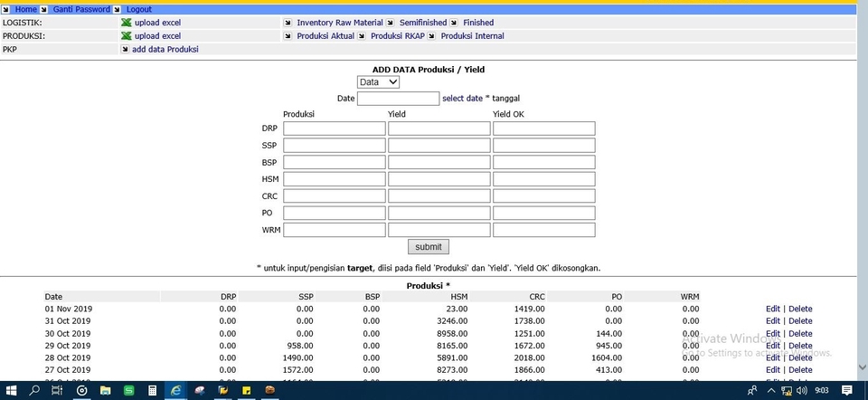This screenshot has width=868, height=400.
Task: Open taskbar search magnifier
Action: click(x=34, y=390)
